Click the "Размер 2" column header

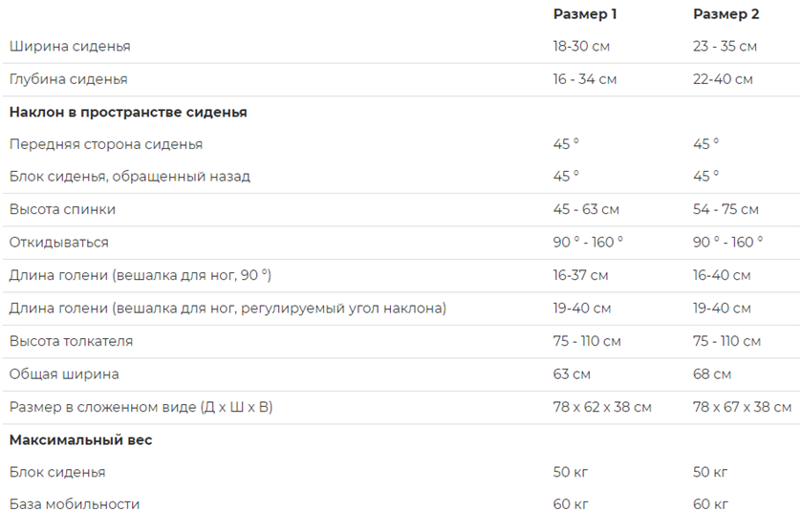pyautogui.click(x=726, y=13)
